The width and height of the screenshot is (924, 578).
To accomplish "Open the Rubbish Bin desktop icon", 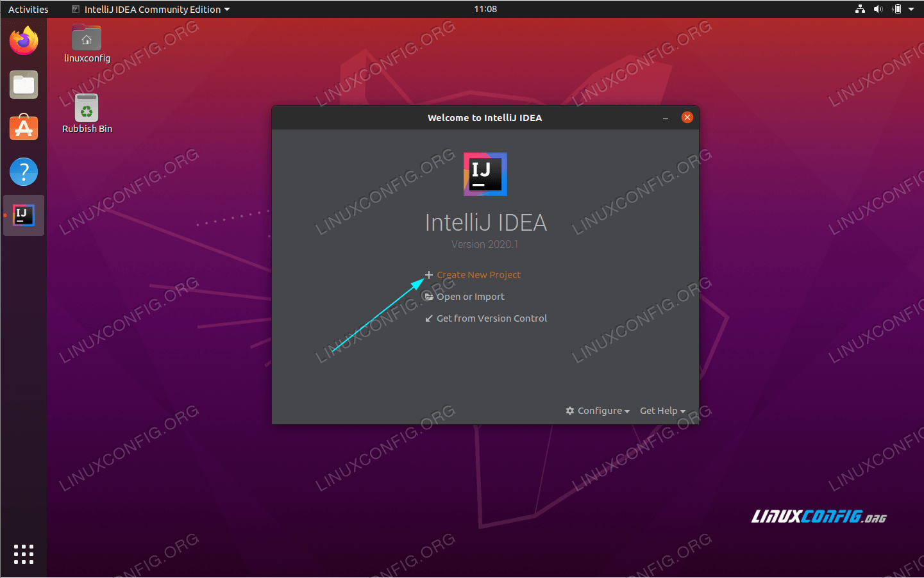I will pos(87,108).
